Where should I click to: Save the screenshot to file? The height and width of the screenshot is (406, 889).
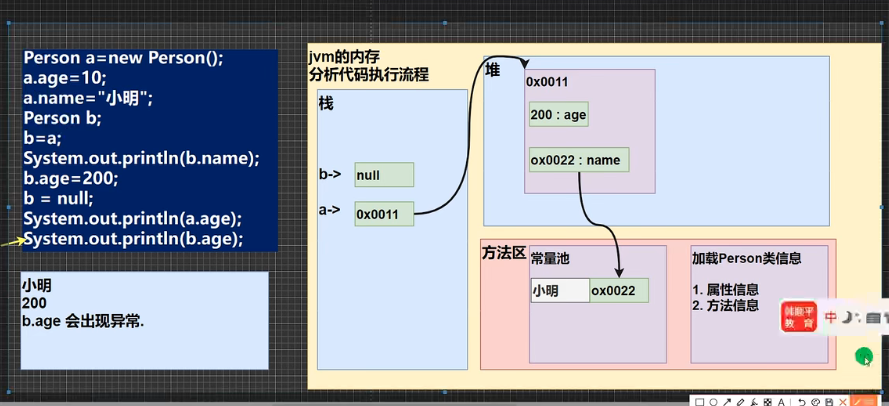829,402
